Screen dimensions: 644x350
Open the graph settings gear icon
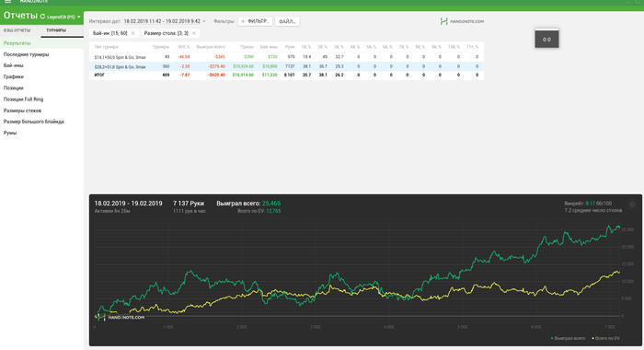click(632, 204)
